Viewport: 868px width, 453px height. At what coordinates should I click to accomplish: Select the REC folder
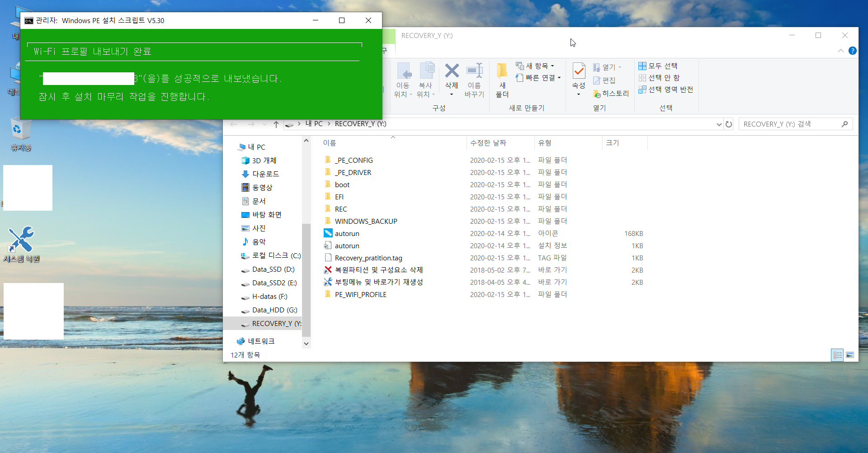341,209
